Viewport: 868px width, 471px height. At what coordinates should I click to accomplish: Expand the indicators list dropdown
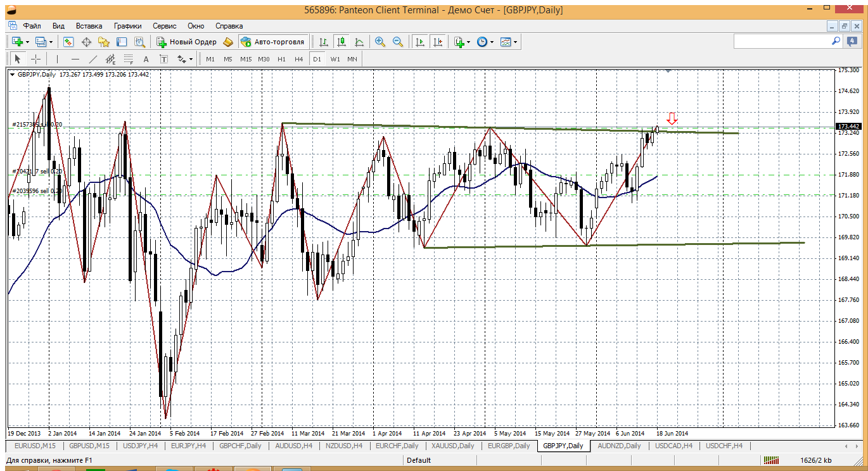click(469, 42)
